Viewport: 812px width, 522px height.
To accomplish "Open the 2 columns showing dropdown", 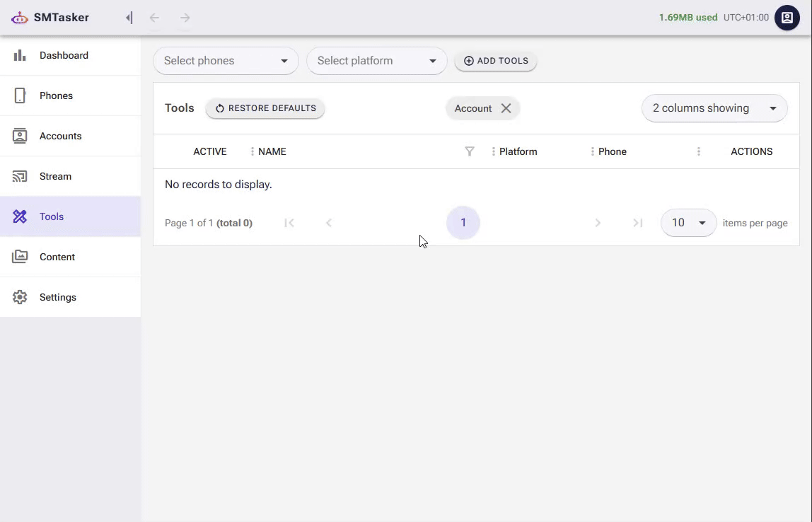I will (714, 108).
